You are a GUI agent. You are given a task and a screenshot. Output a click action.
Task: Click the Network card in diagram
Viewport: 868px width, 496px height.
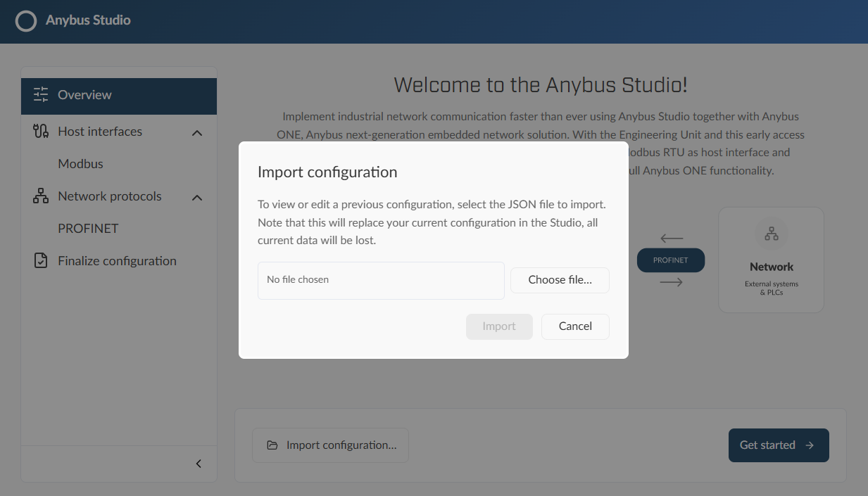click(771, 260)
